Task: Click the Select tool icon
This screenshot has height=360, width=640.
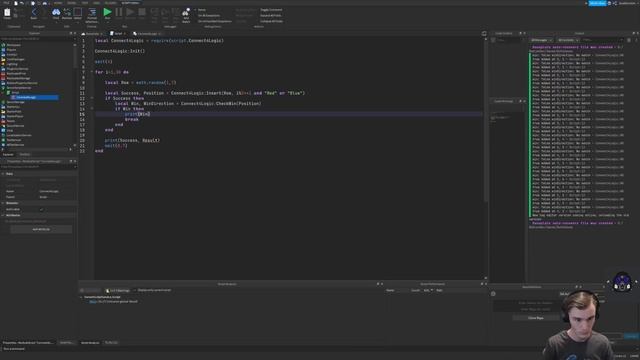Action: click(x=78, y=13)
